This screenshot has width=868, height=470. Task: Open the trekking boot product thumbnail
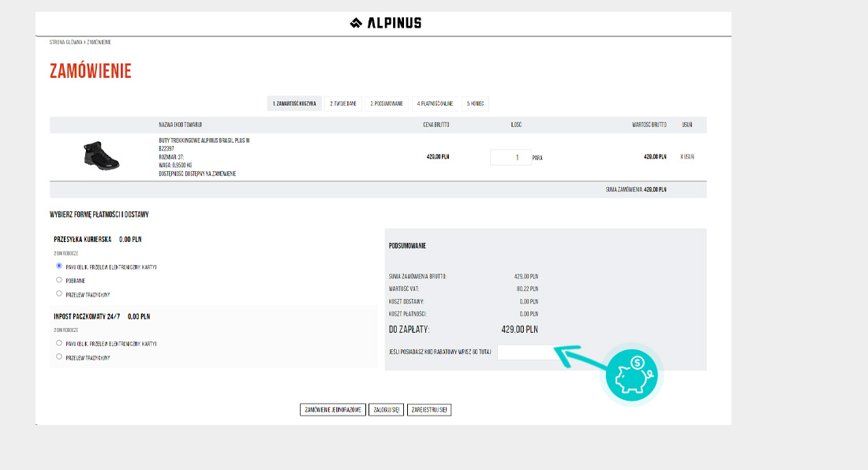(x=101, y=156)
